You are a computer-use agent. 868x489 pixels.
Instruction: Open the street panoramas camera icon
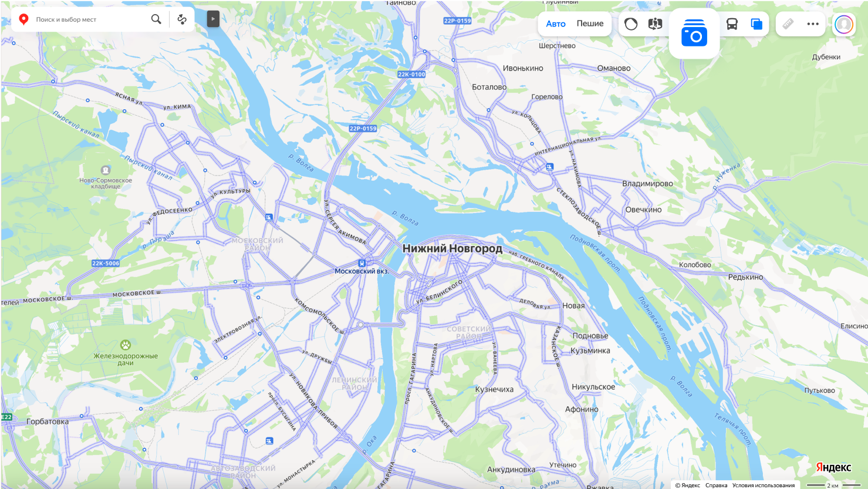[694, 33]
